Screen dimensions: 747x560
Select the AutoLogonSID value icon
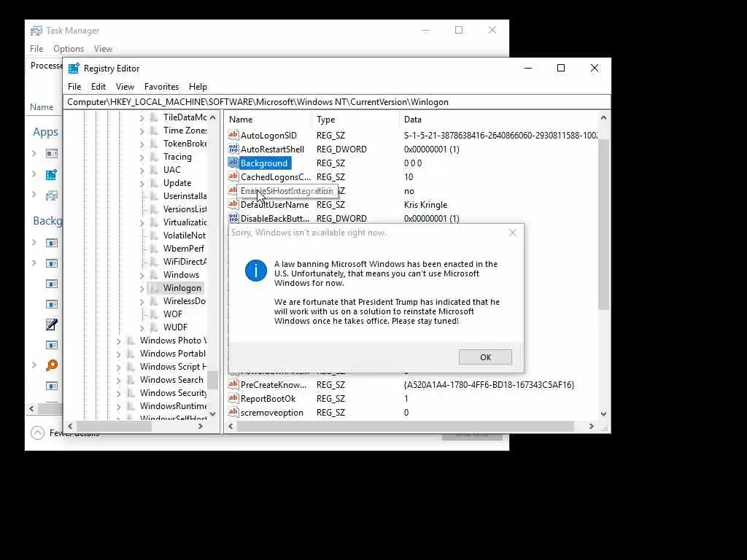[233, 135]
